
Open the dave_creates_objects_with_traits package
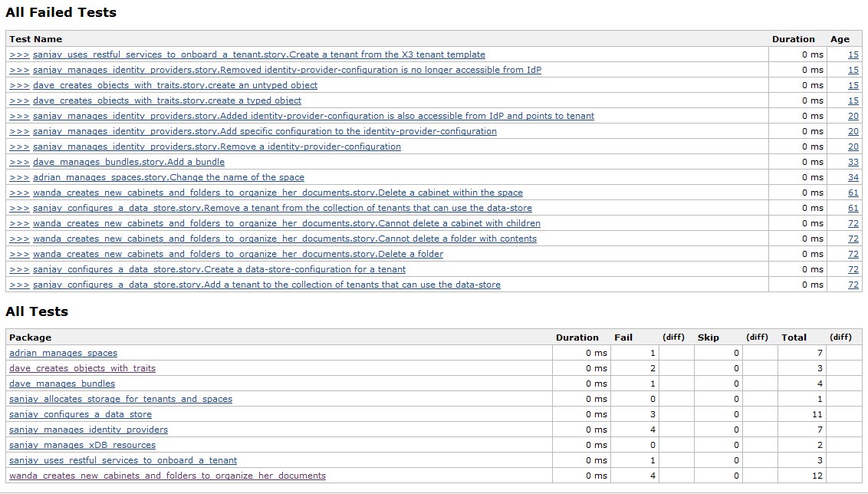82,368
